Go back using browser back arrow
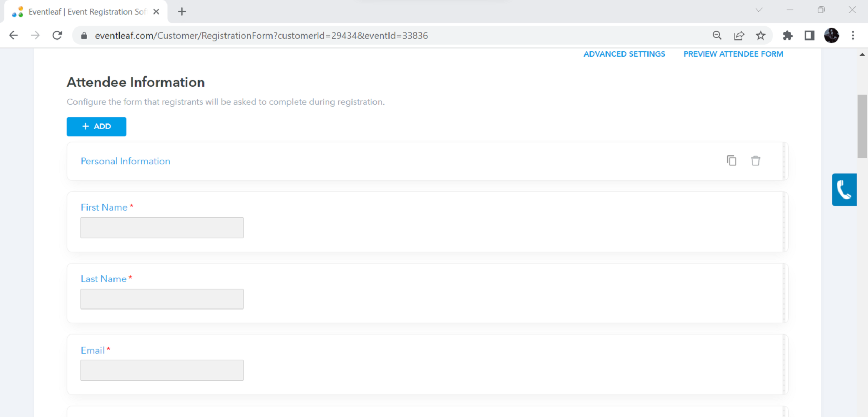The image size is (868, 417). pos(13,35)
